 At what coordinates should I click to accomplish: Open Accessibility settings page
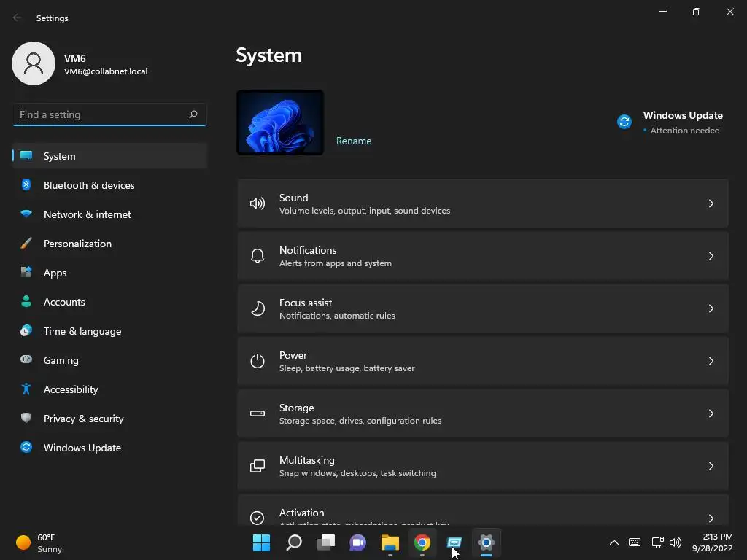(109, 389)
